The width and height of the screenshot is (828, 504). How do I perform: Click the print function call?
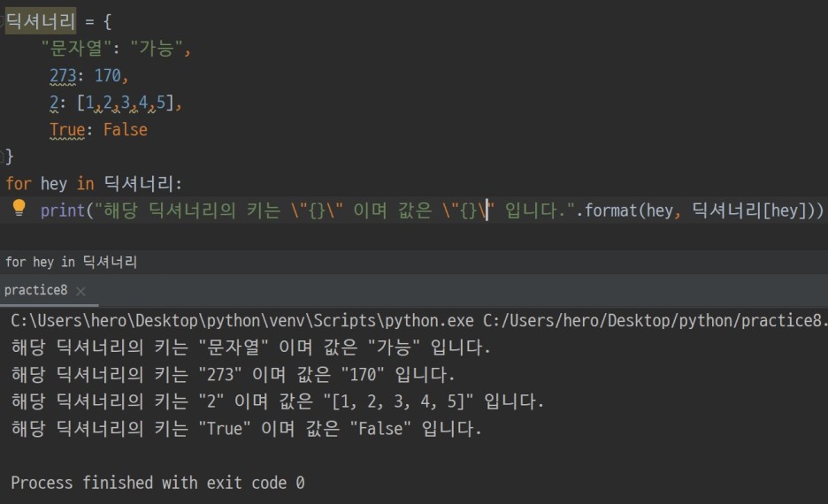[x=63, y=210]
